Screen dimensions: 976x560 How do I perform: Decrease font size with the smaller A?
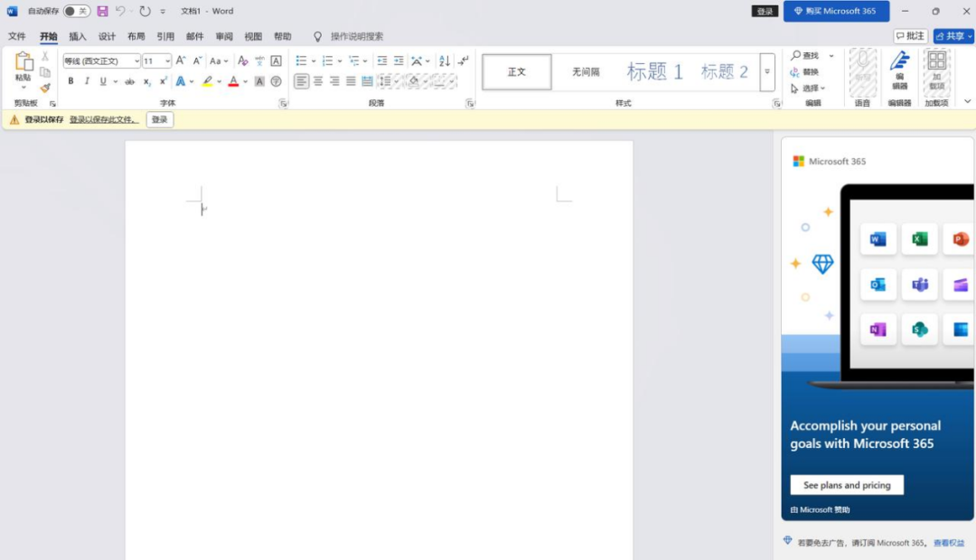click(197, 61)
